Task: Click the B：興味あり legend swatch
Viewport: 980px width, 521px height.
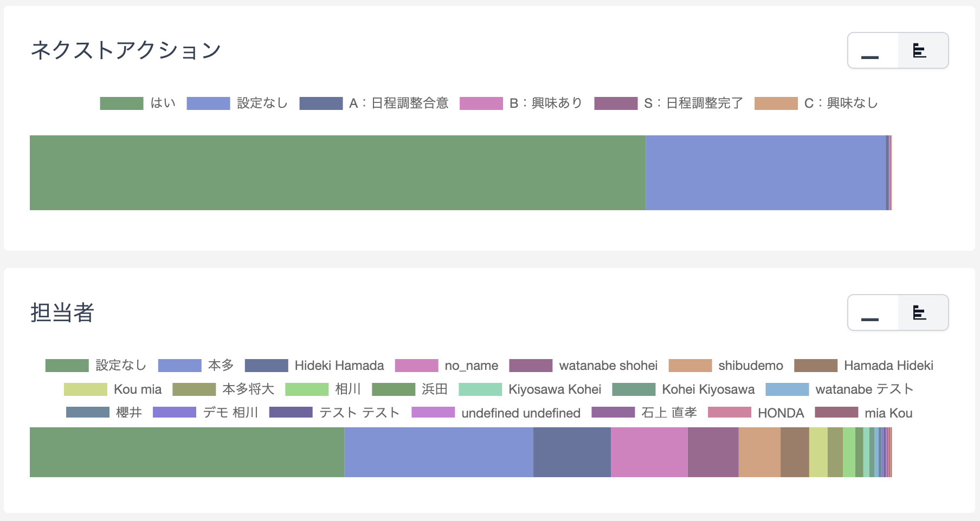Action: point(481,103)
